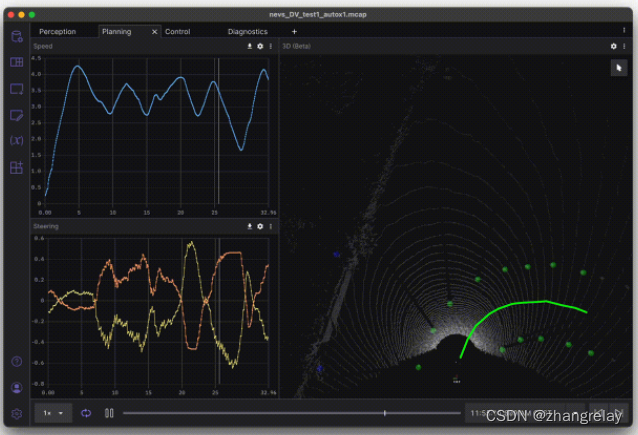Add a new tab with plus button
638x435 pixels.
point(294,32)
